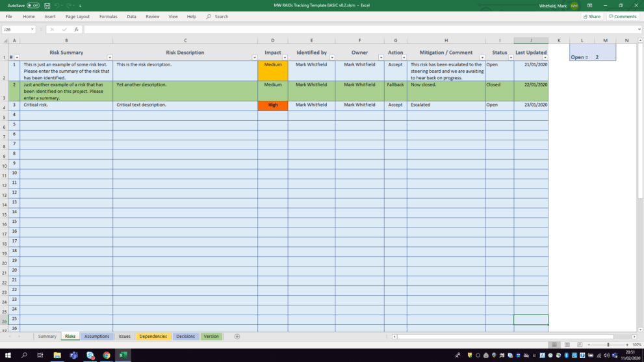644x362 pixels.
Task: Switch to the Version sheet tab
Action: click(x=211, y=336)
